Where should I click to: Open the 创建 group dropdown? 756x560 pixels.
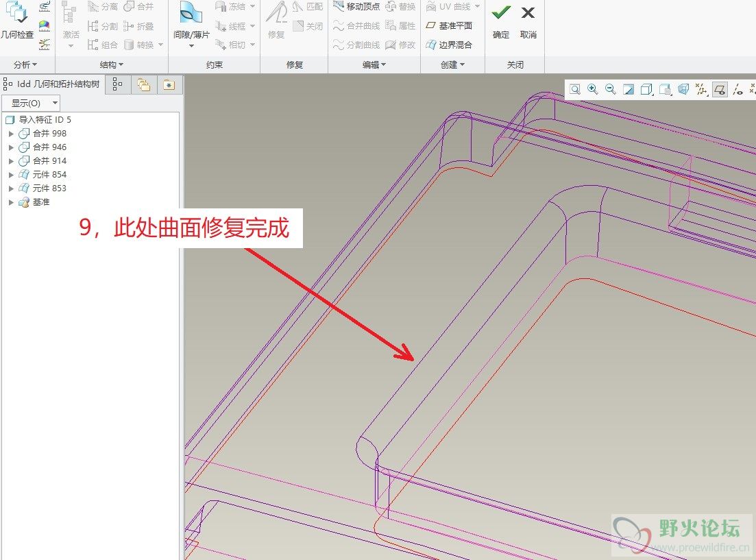452,64
